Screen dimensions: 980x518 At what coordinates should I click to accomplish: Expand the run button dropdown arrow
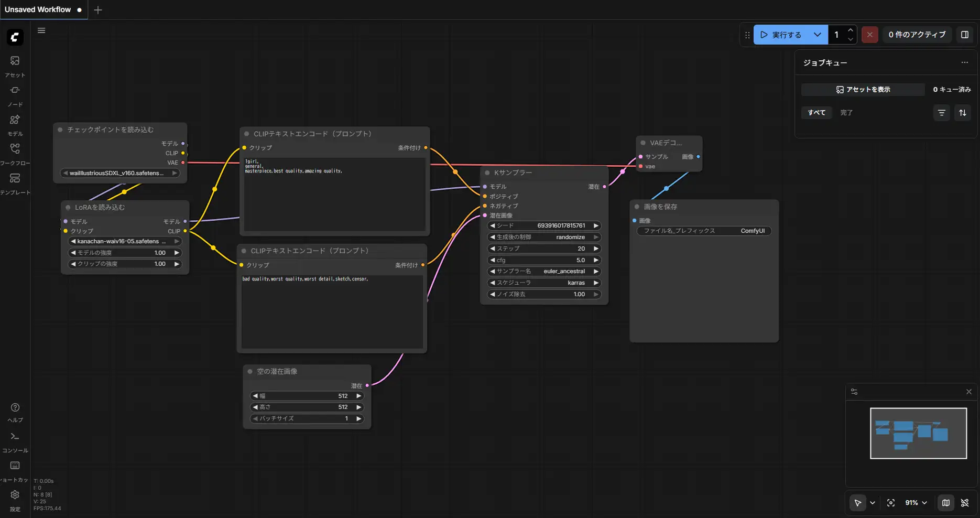pyautogui.click(x=817, y=35)
